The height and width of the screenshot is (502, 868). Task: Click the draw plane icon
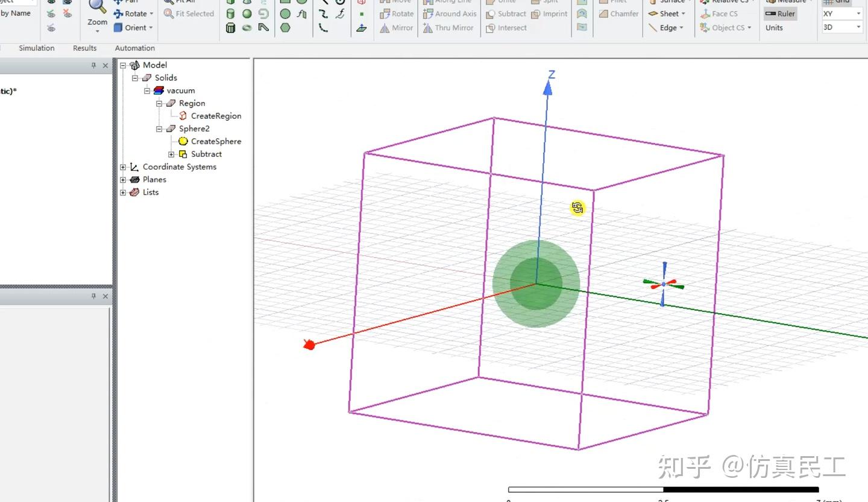362,28
